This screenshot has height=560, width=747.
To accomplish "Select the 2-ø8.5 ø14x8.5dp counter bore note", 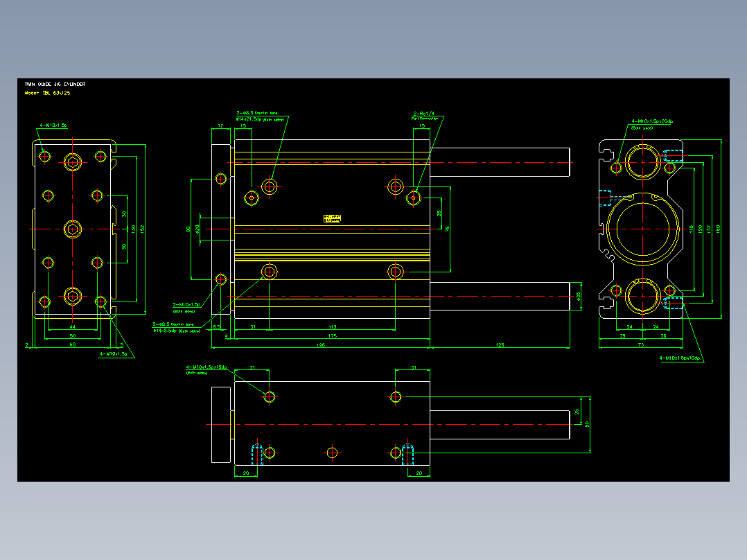I will (x=176, y=327).
